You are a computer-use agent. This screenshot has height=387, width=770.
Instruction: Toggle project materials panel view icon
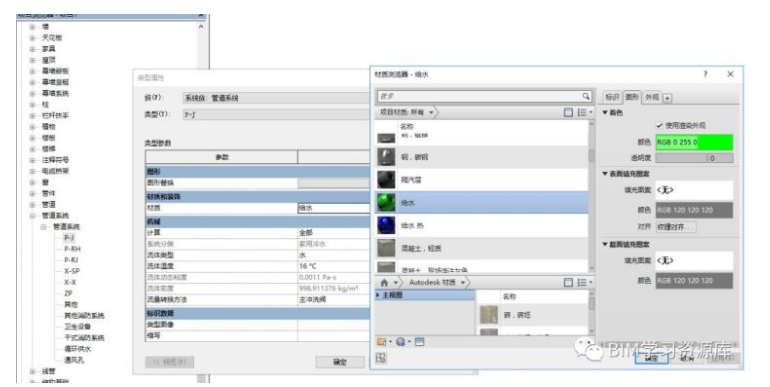[x=568, y=112]
